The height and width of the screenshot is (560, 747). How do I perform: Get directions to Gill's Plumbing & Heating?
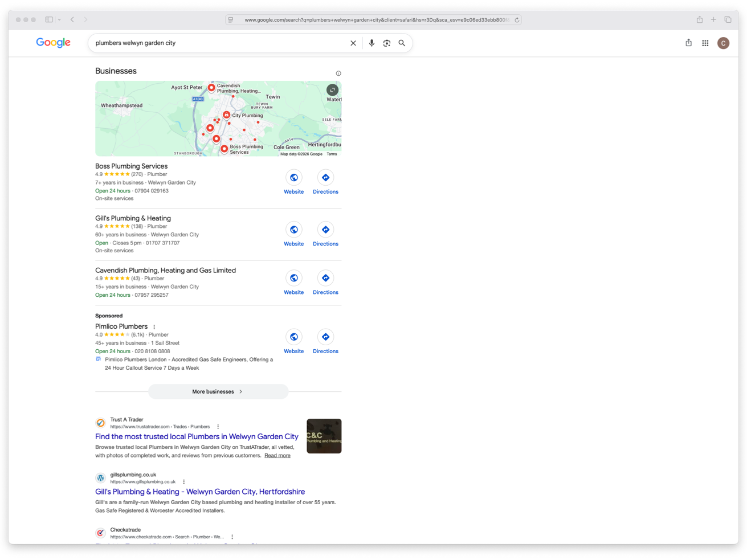[x=325, y=230]
